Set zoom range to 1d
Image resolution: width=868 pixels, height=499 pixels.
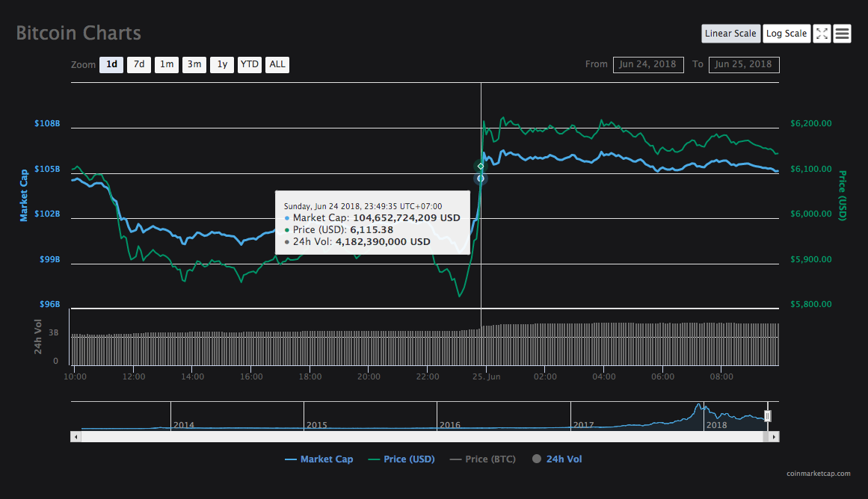(111, 65)
